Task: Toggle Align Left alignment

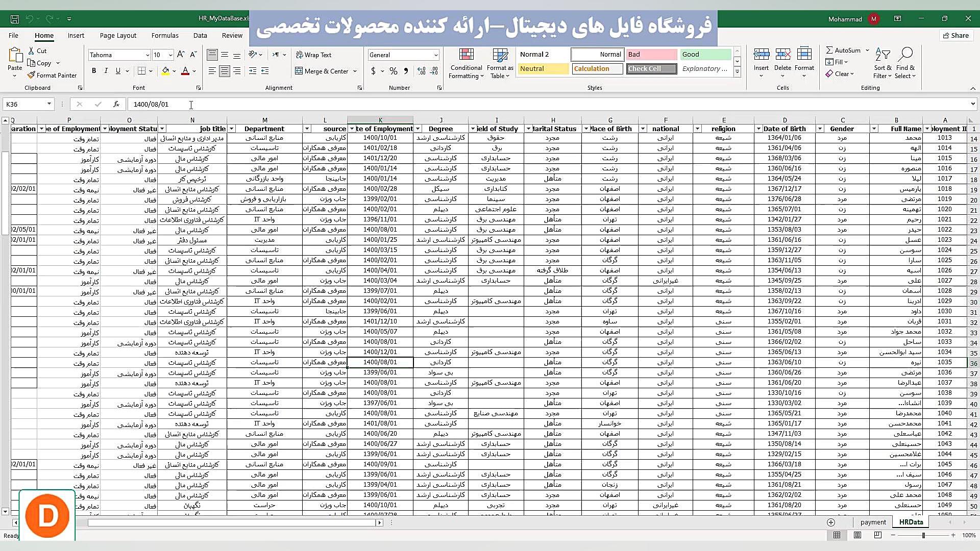Action: pyautogui.click(x=212, y=71)
